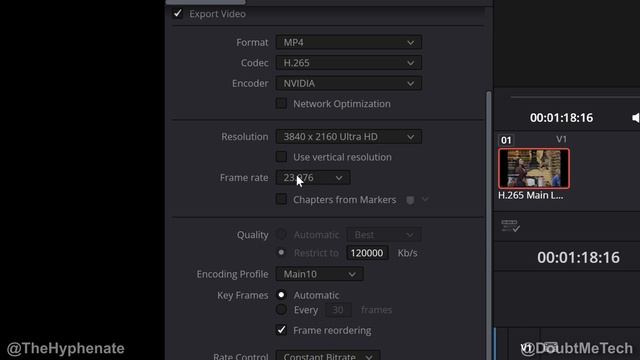Viewport: 640px width, 360px height.
Task: Click the marker color icon beside Chapters
Action: [x=410, y=200]
